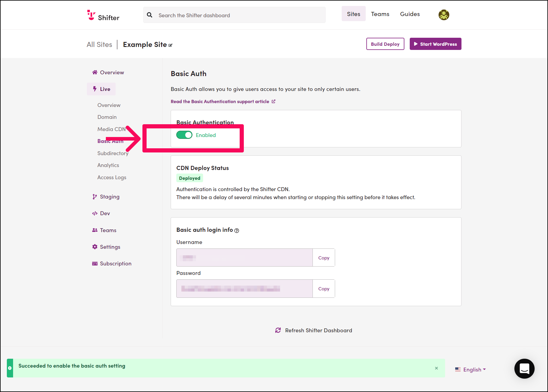548x392 pixels.
Task: Click the lightning bolt Live icon
Action: tap(95, 89)
